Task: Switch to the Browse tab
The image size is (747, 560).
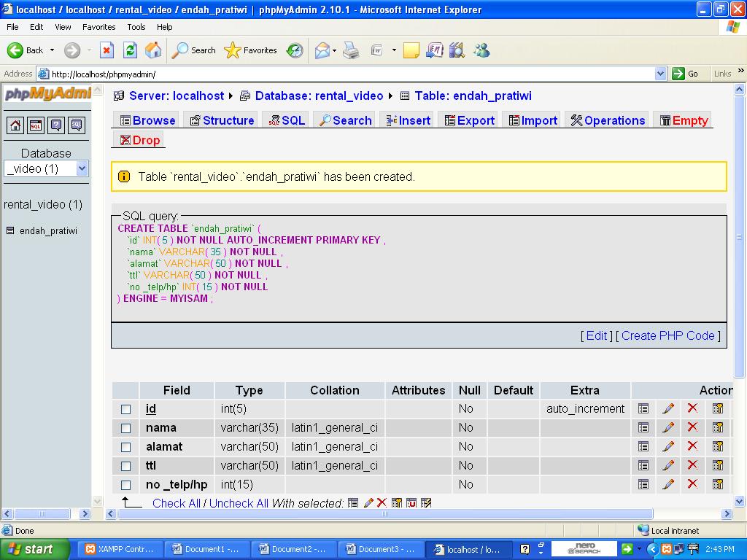Action: pos(147,120)
